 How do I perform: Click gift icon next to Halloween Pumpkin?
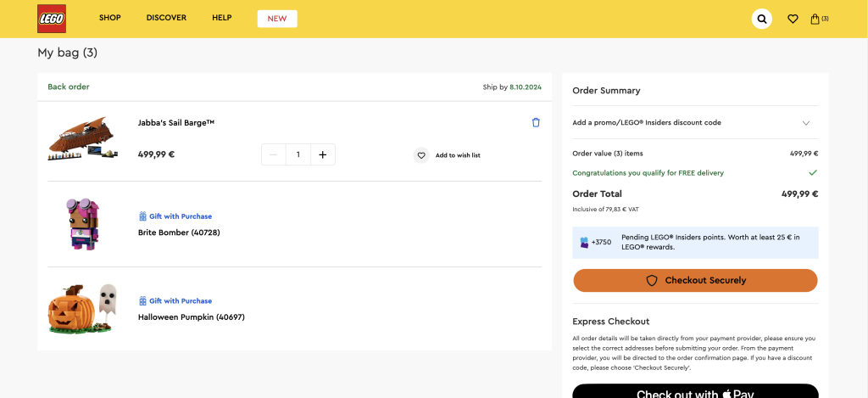[x=143, y=301]
